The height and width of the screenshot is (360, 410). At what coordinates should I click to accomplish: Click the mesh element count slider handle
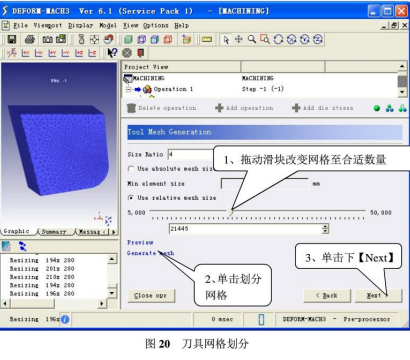pos(230,211)
